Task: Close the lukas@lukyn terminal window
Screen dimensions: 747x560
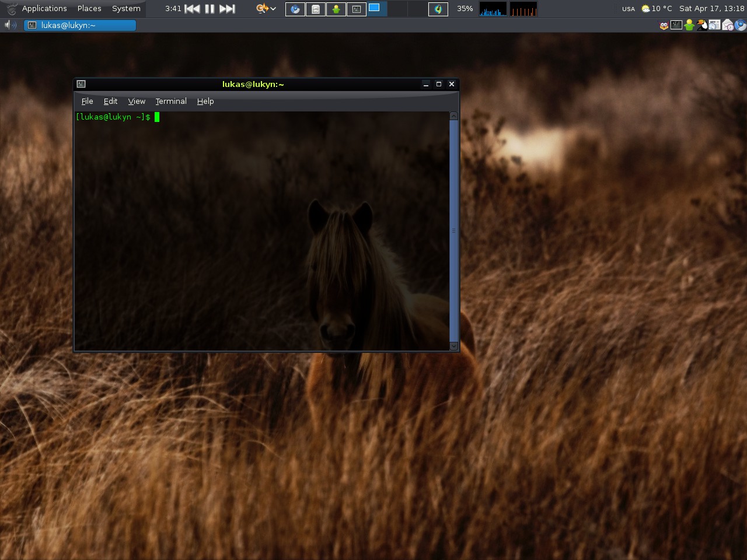Action: pyautogui.click(x=452, y=84)
